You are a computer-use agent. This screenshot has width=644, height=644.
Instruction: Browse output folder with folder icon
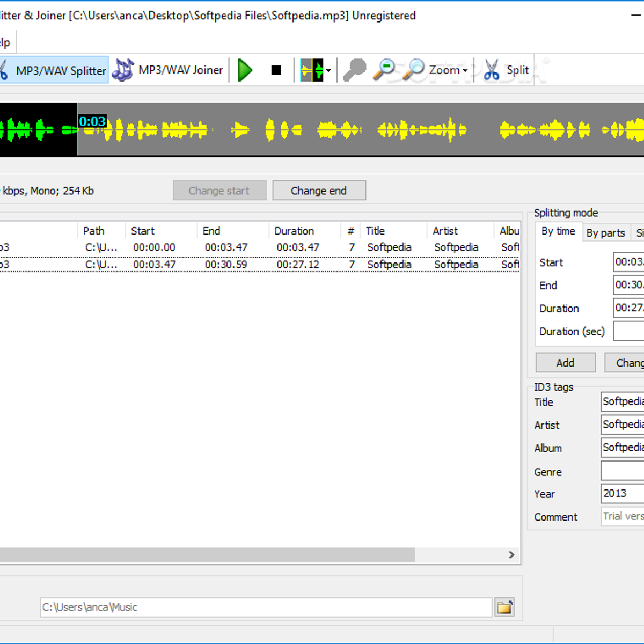(504, 607)
